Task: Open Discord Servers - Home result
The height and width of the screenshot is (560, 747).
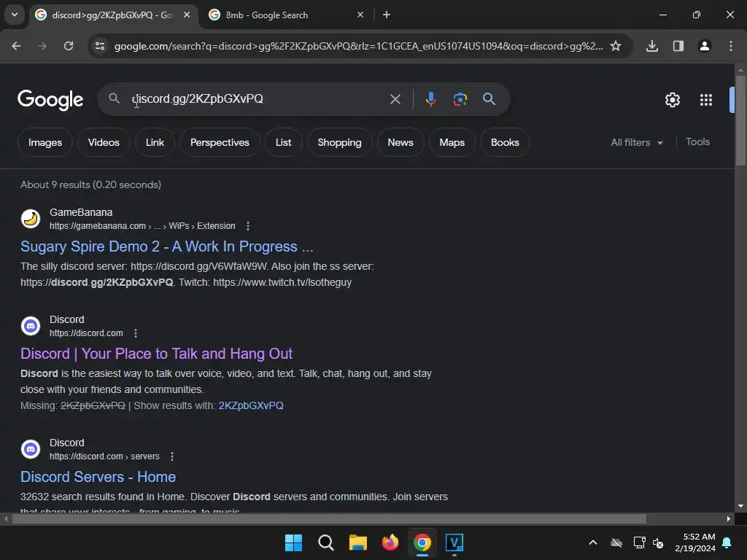Action: [98, 477]
